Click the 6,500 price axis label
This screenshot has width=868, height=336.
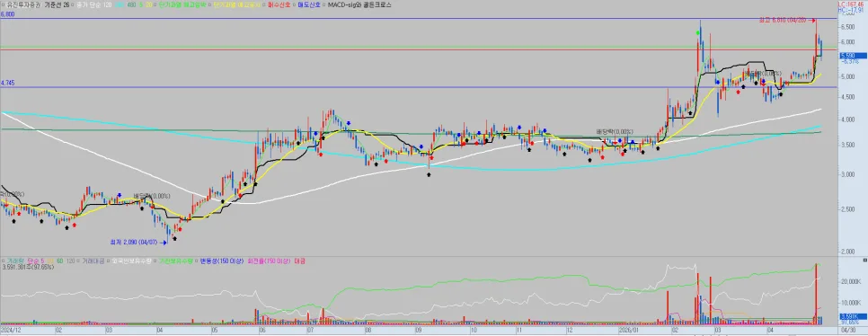click(847, 27)
